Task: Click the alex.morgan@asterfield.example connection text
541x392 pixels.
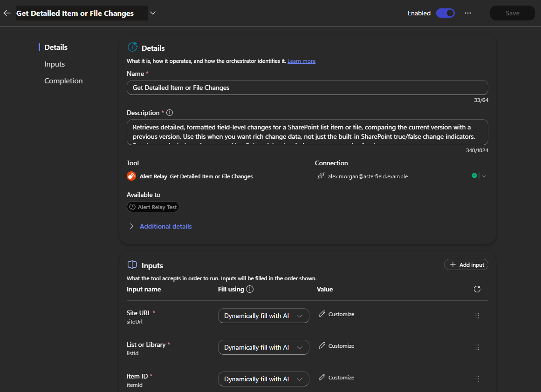Action: point(368,176)
